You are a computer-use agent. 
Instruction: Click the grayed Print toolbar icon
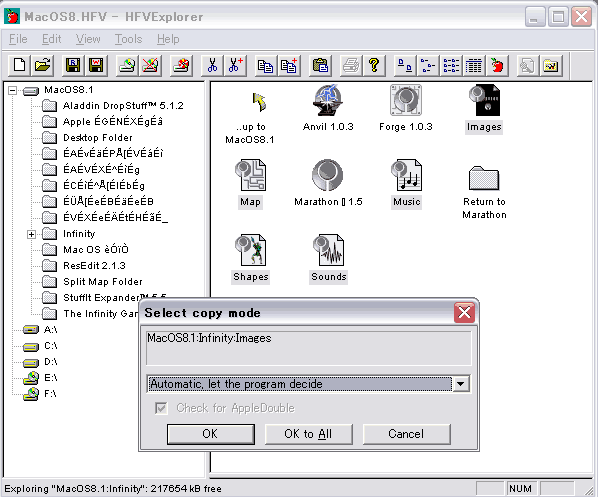pos(350,65)
